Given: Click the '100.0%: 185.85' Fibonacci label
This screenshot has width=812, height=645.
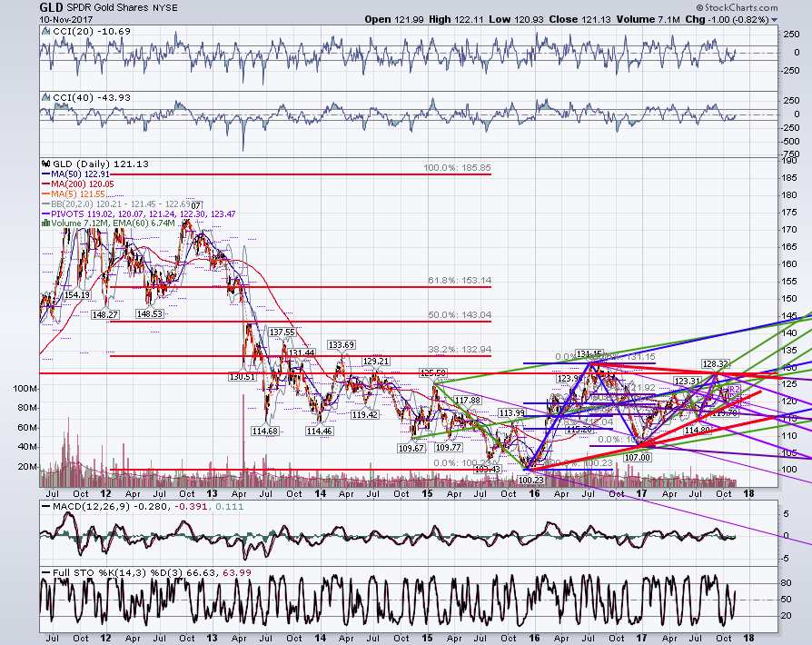Looking at the screenshot, I should (x=457, y=168).
